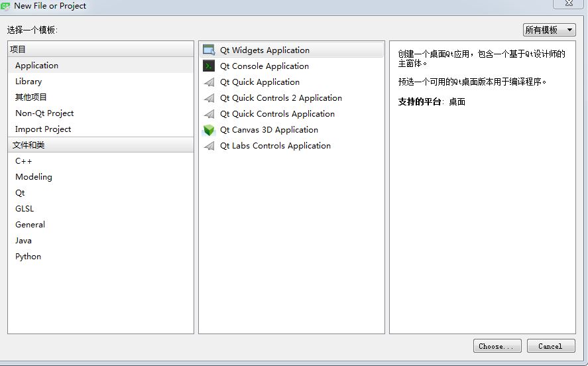Close the New File or Project dialog
This screenshot has width=588, height=366.
coord(569,4)
